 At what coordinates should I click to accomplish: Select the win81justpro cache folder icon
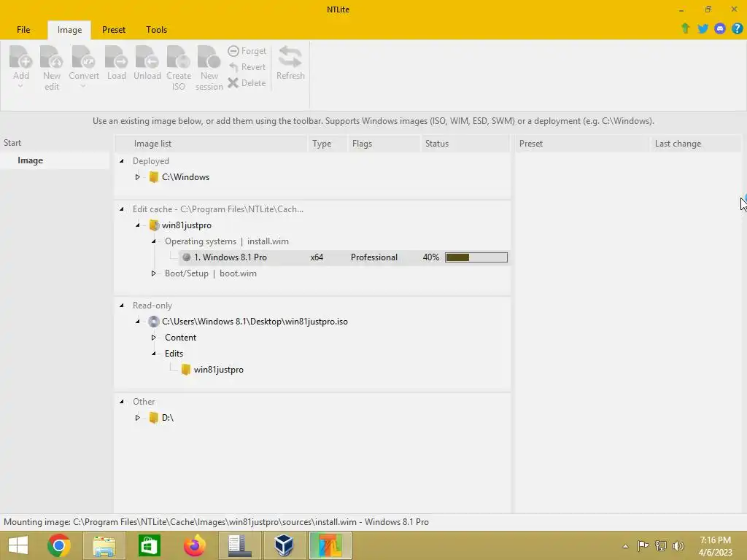point(153,225)
